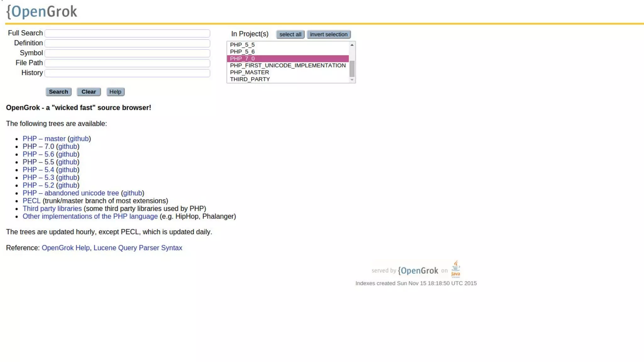
Task: Focus the Full Search input field
Action: 127,33
